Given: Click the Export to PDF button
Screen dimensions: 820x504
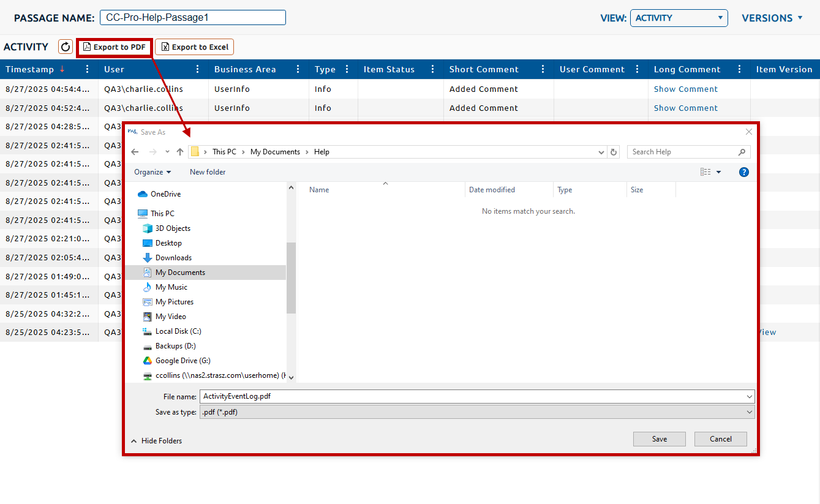Looking at the screenshot, I should 115,47.
